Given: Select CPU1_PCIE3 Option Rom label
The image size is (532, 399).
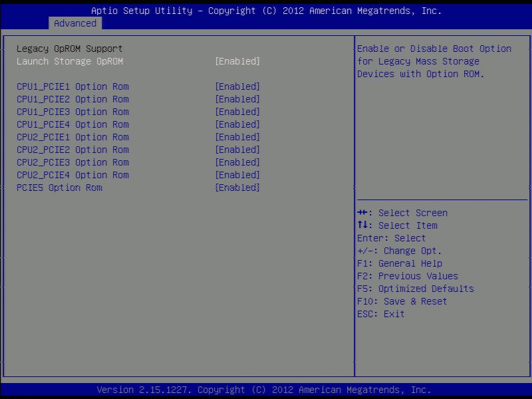Looking at the screenshot, I should pyautogui.click(x=72, y=112).
